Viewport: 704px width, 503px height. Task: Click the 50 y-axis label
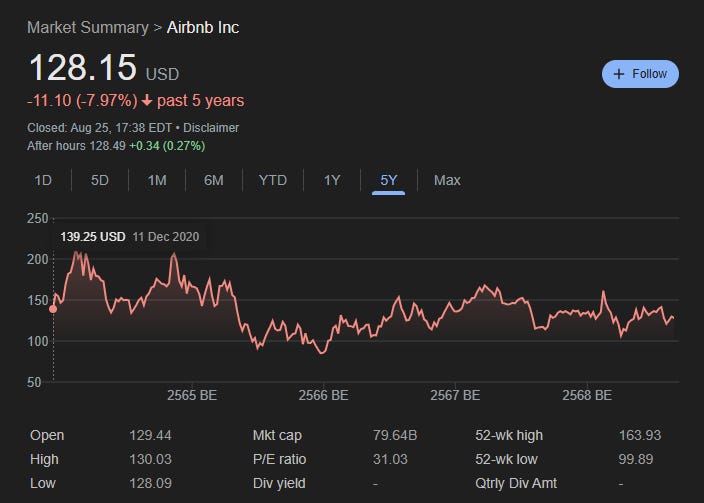click(34, 382)
